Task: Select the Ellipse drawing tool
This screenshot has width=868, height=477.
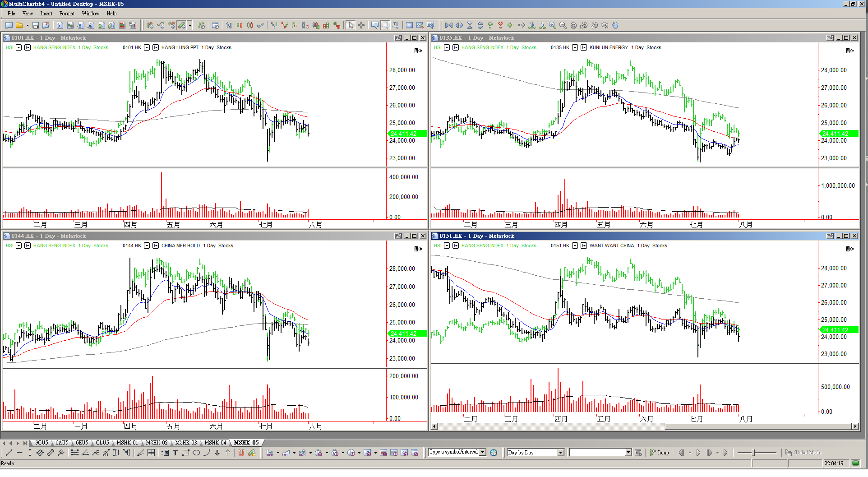Action: coord(196,453)
